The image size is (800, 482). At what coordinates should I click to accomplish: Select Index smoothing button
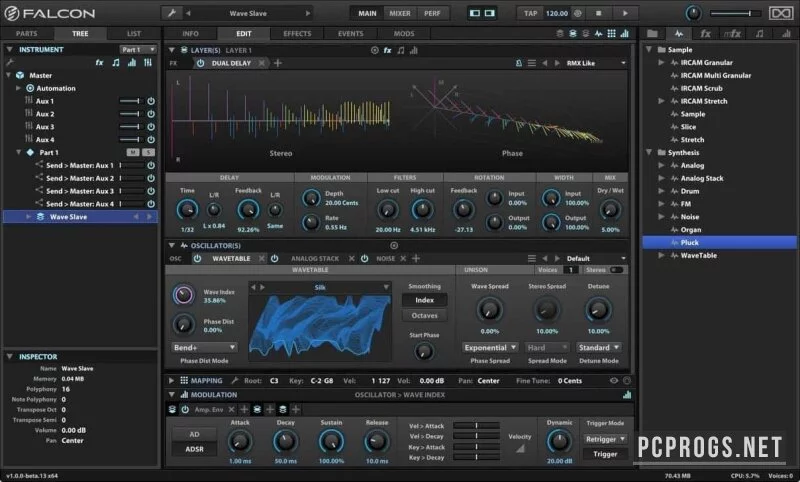424,300
